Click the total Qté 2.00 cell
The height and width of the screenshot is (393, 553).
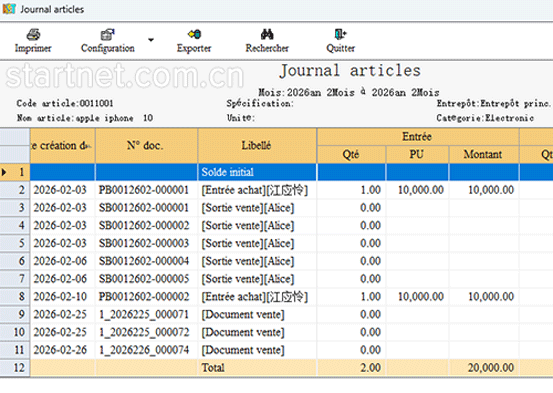point(351,368)
